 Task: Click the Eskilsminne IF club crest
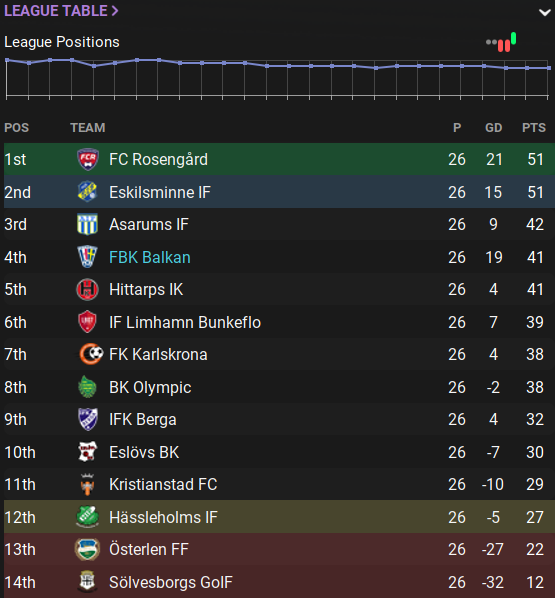pyautogui.click(x=88, y=191)
